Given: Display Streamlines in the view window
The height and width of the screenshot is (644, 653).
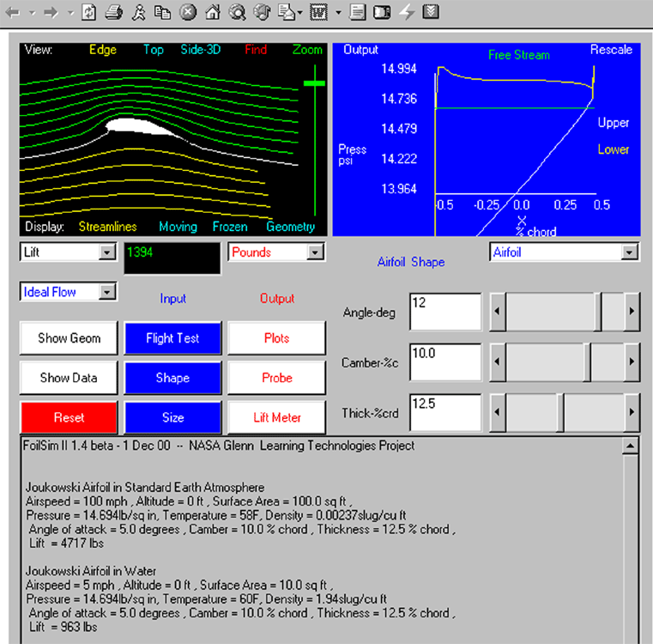Looking at the screenshot, I should [x=108, y=227].
